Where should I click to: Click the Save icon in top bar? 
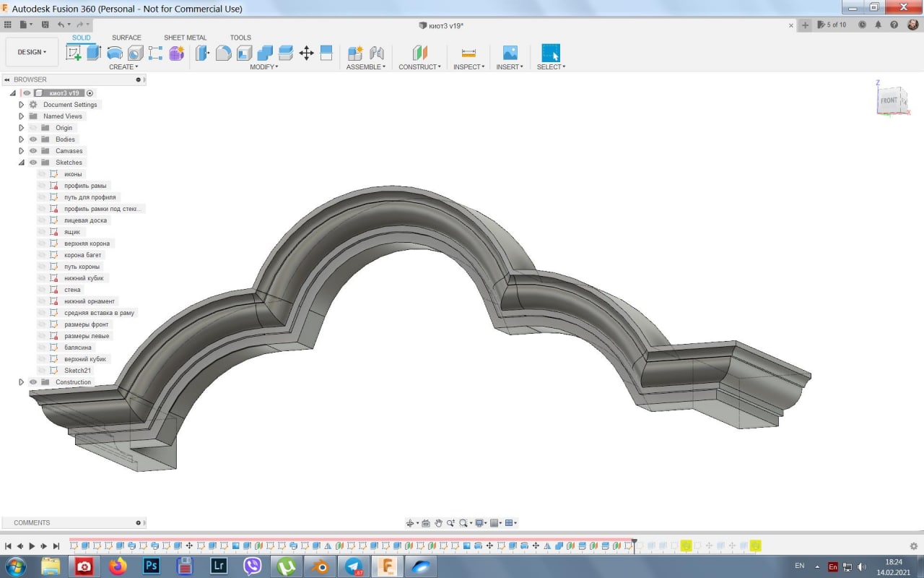(45, 25)
